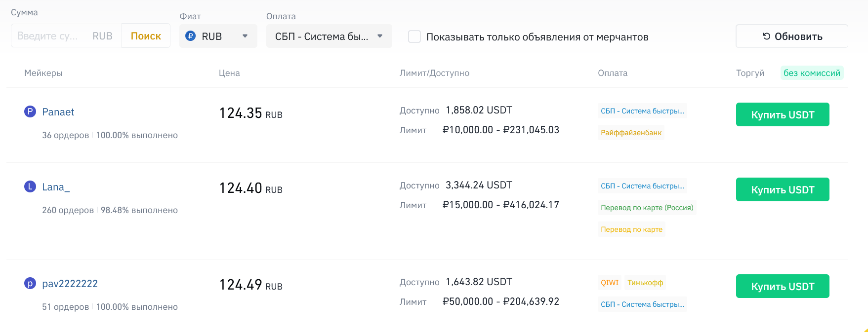868x332 pixels.
Task: Click the Тинькофф payment tag
Action: pos(645,283)
